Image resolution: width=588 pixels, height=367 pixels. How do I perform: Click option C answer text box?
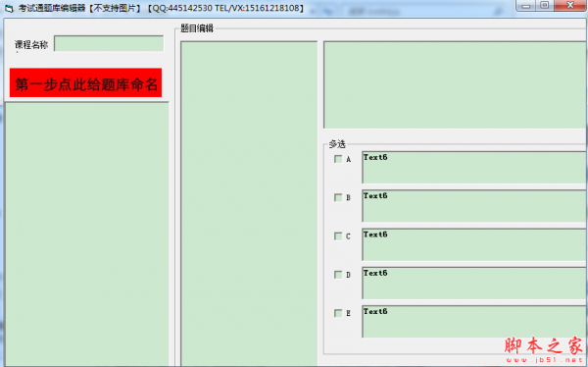[474, 244]
